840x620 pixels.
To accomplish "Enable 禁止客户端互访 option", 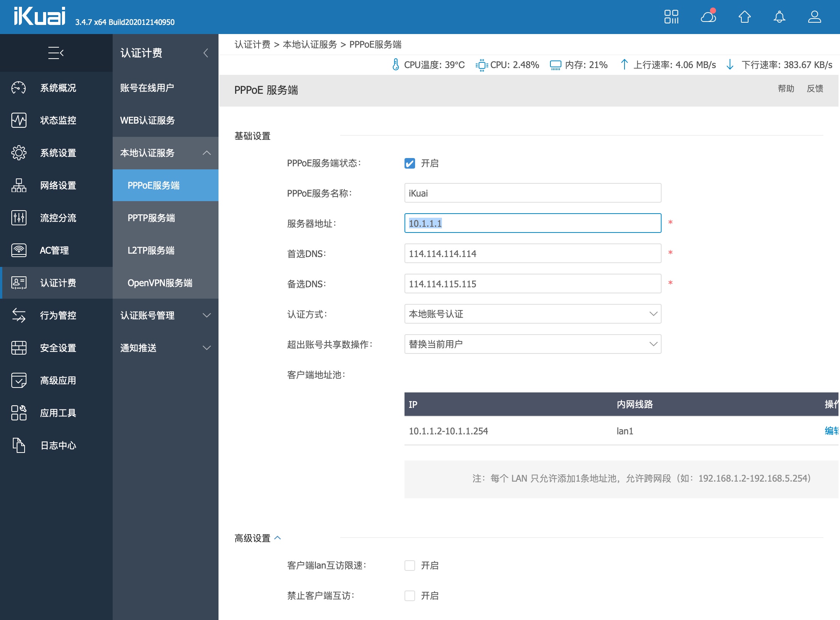I will pos(410,595).
